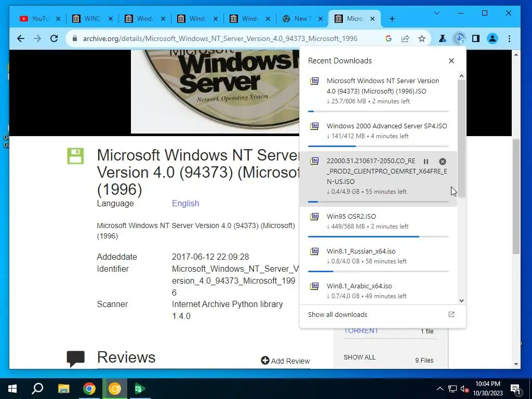Click the Reviews speech bubble icon
Image resolution: width=532 pixels, height=399 pixels.
(75, 359)
